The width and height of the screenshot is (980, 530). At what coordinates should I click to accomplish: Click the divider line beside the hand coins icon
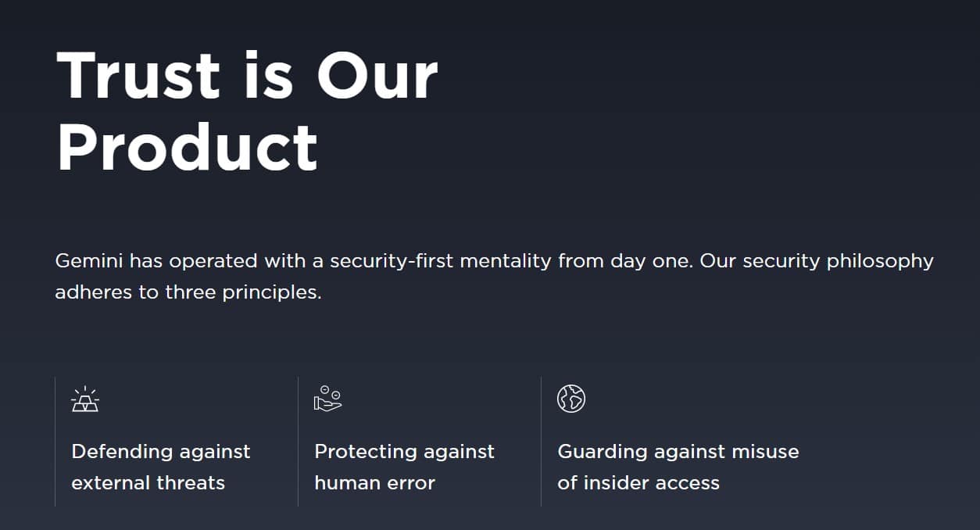click(299, 442)
